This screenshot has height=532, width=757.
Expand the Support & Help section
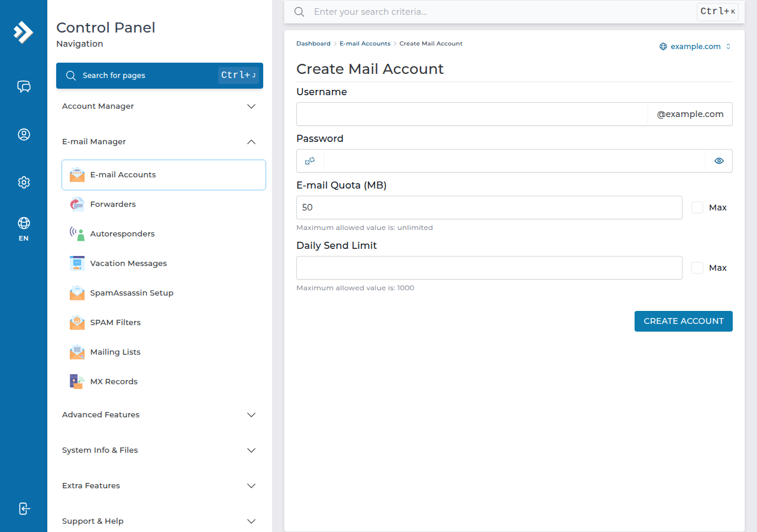tap(160, 521)
